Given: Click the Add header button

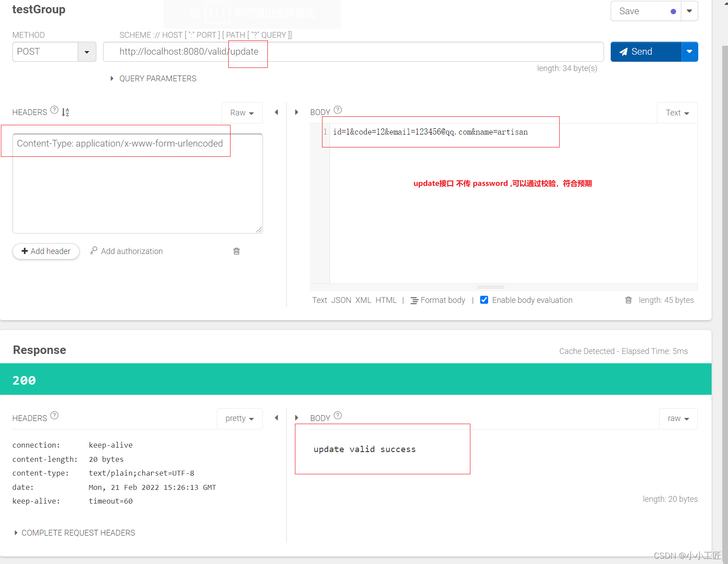Looking at the screenshot, I should tap(46, 251).
